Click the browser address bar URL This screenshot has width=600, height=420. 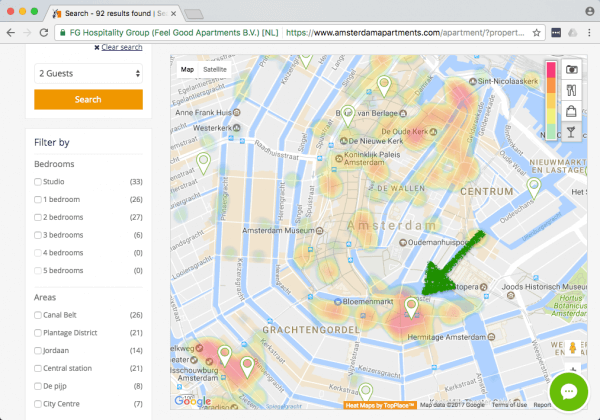coord(405,33)
